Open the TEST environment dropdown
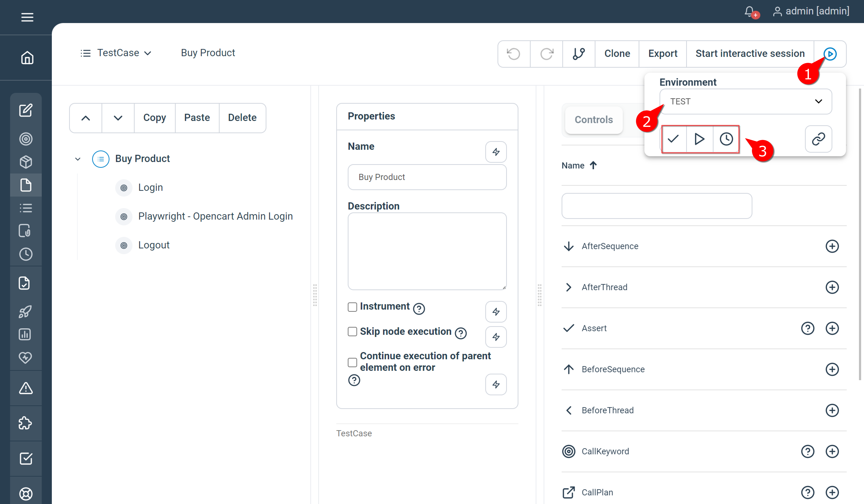Viewport: 864px width, 504px height. tap(746, 101)
